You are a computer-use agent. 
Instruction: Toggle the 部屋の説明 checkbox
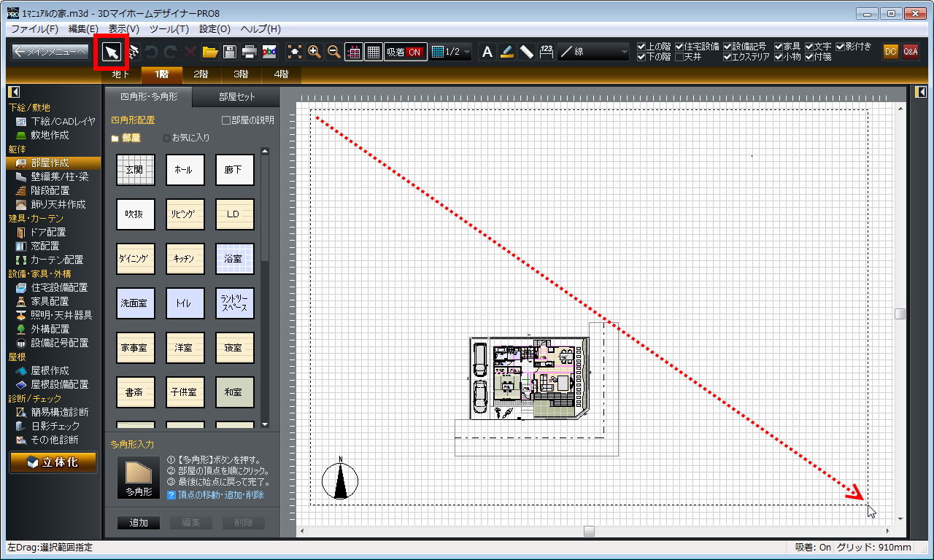[x=225, y=120]
